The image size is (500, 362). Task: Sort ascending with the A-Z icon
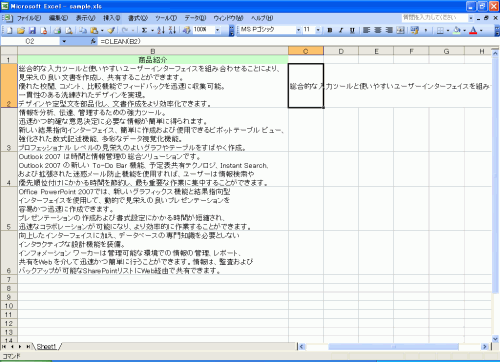coord(161,30)
